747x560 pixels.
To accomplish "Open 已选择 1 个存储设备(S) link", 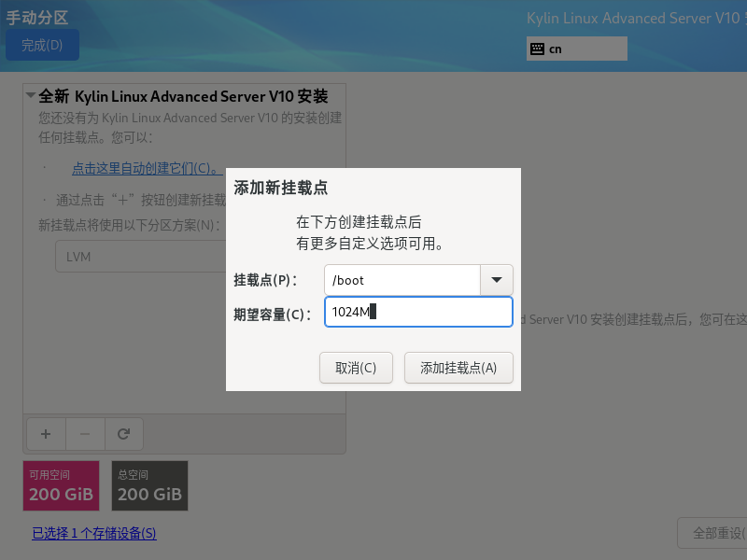I will (x=92, y=533).
